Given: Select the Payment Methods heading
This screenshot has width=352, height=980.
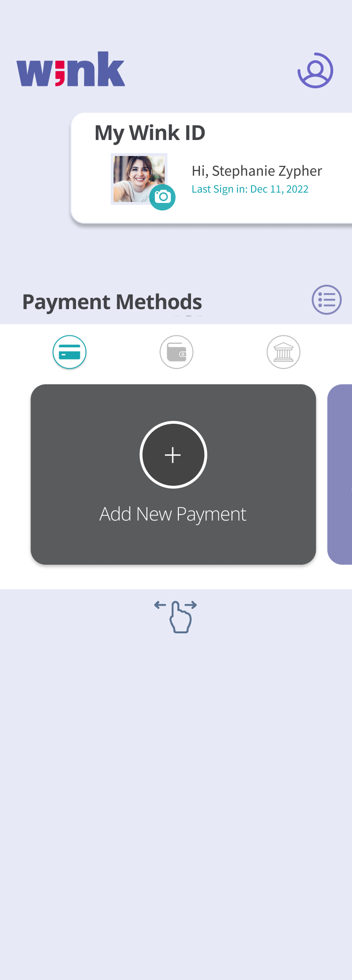Looking at the screenshot, I should 112,302.
